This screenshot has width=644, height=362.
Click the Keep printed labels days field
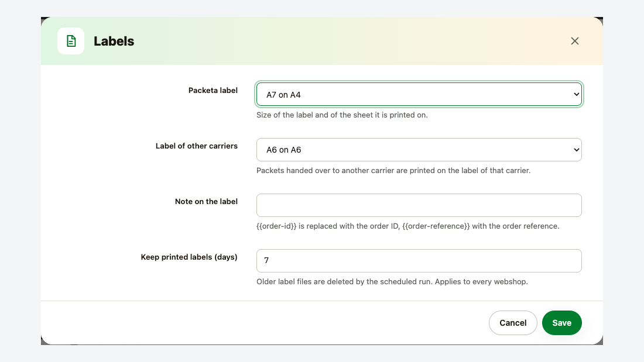[419, 261]
